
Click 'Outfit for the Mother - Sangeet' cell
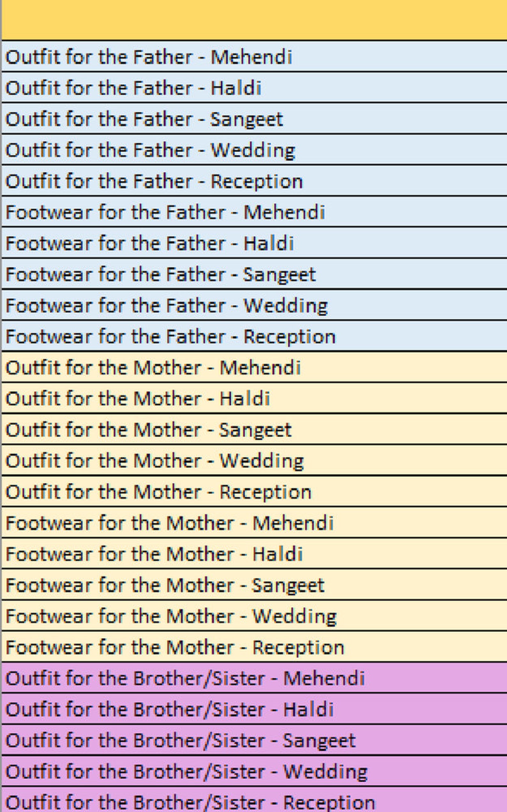[x=254, y=429]
